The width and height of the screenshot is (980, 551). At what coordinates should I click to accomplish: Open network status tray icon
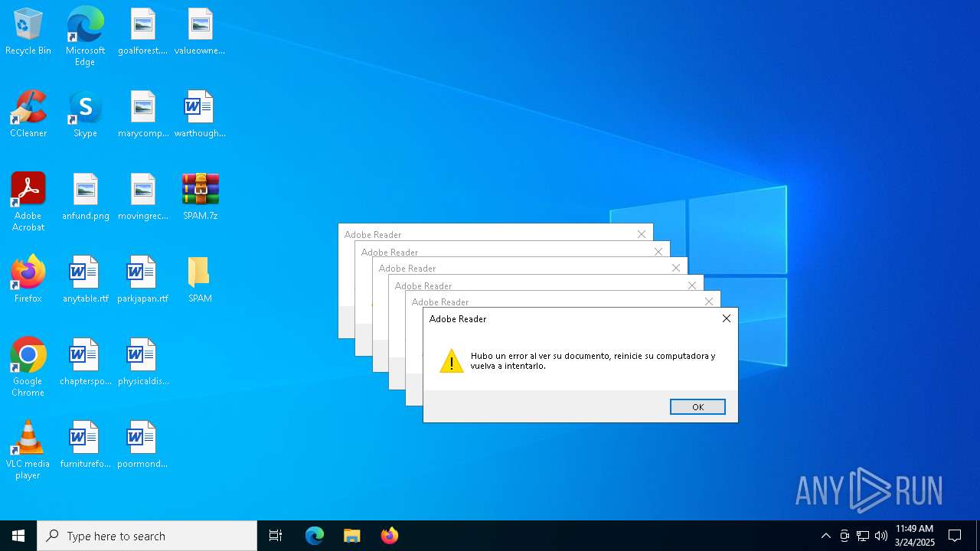(x=863, y=536)
